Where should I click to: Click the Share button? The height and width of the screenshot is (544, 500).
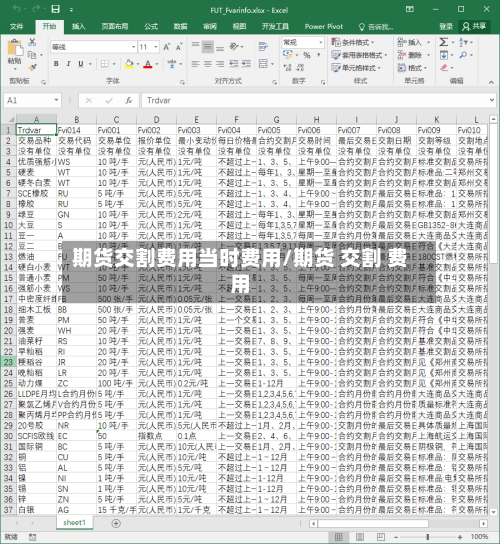tap(474, 26)
